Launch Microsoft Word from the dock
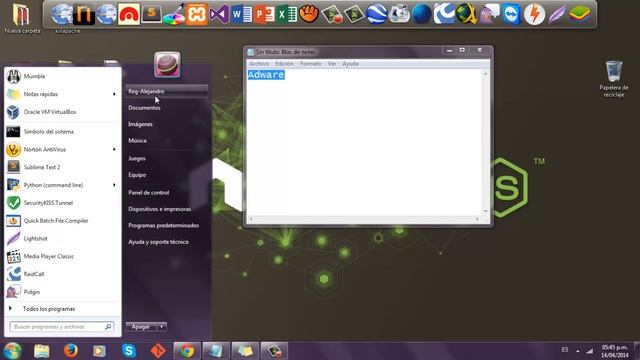This screenshot has width=640, height=360. (x=241, y=15)
